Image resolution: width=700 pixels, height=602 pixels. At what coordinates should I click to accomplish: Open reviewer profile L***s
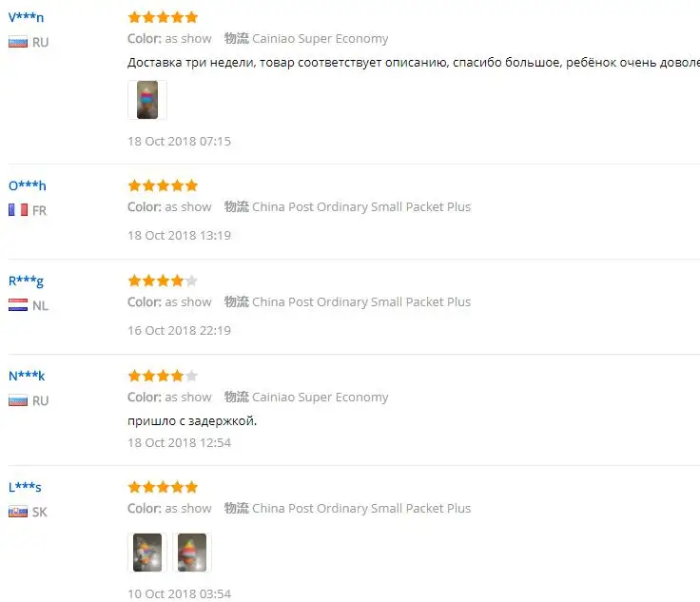[25, 487]
